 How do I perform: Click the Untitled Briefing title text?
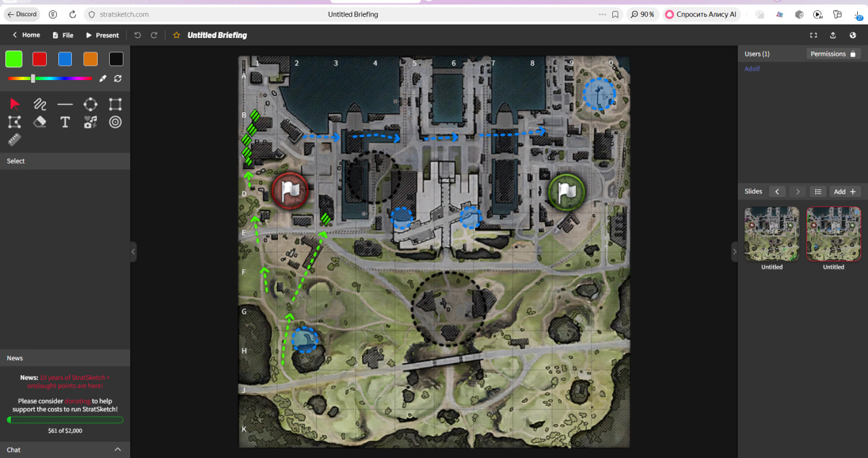click(x=217, y=35)
